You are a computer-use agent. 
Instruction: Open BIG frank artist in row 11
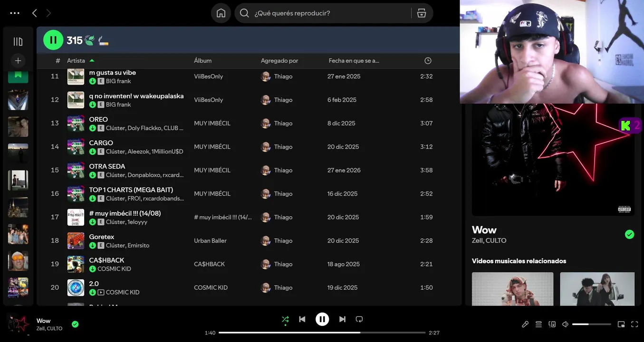[118, 81]
